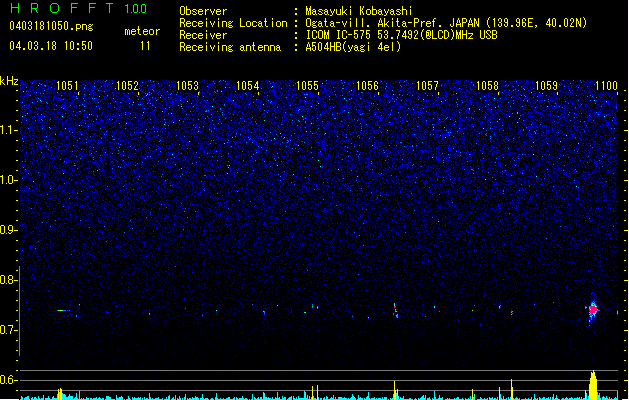629x400 pixels.
Task: Click the kHz axis unit label
Action: [x=9, y=81]
